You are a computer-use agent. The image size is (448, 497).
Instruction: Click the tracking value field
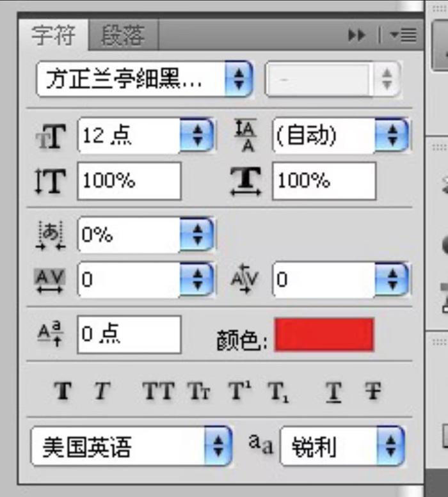tap(129, 280)
